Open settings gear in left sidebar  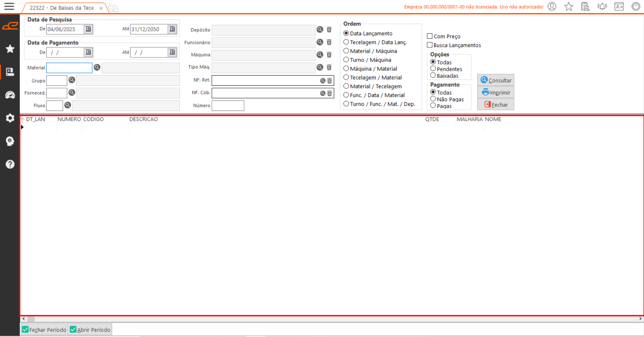[10, 118]
